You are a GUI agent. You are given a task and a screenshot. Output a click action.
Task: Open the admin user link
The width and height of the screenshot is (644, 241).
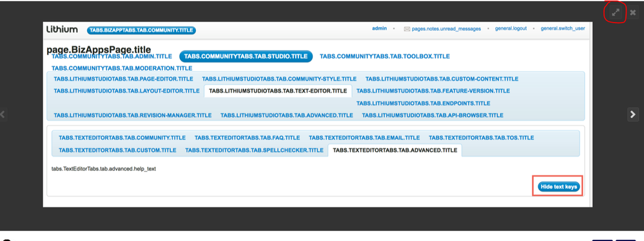pyautogui.click(x=380, y=29)
